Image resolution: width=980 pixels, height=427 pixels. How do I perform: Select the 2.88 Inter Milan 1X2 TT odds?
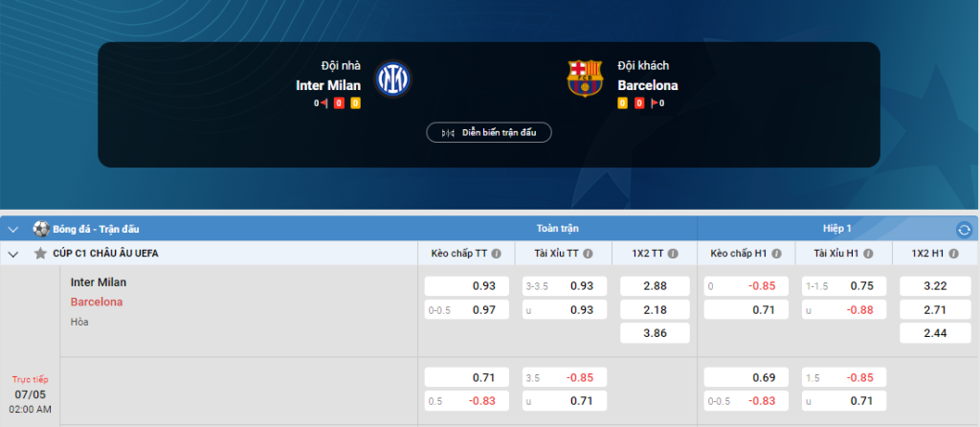coord(655,286)
